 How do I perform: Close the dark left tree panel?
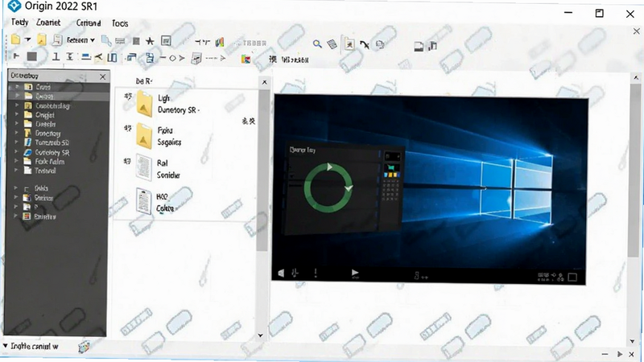click(x=103, y=76)
